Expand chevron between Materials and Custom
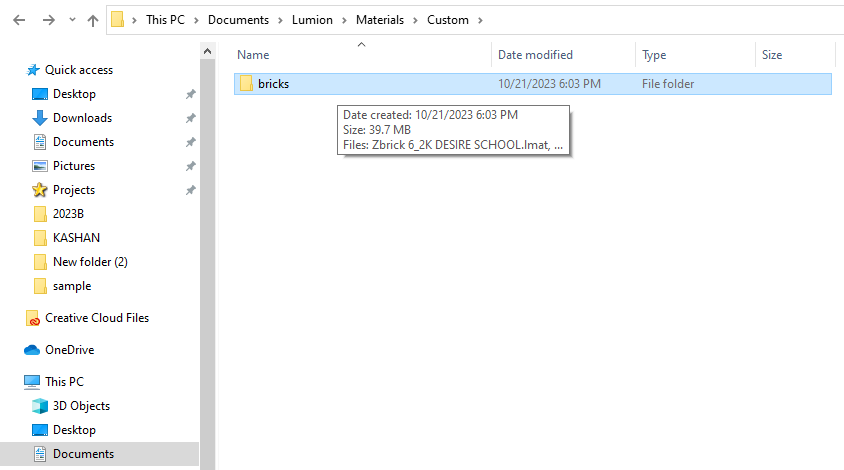The image size is (844, 470). tap(416, 20)
